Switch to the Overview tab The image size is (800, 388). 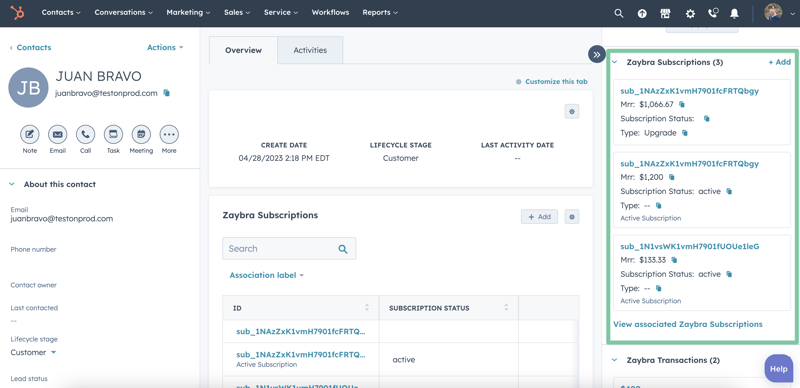coord(243,50)
